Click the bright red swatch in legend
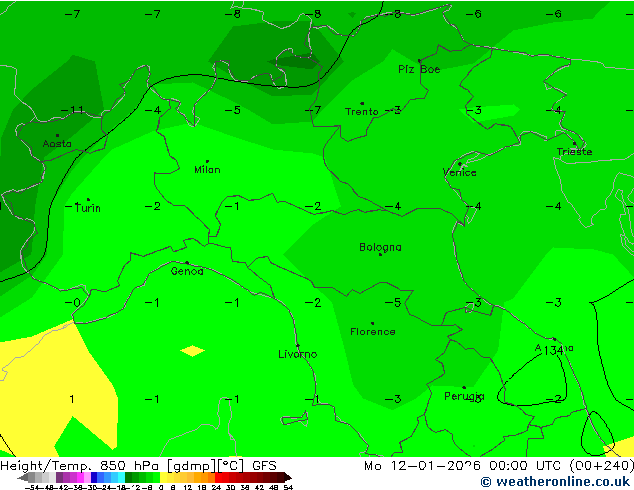Viewport: 634px width, 490px height. (218, 477)
